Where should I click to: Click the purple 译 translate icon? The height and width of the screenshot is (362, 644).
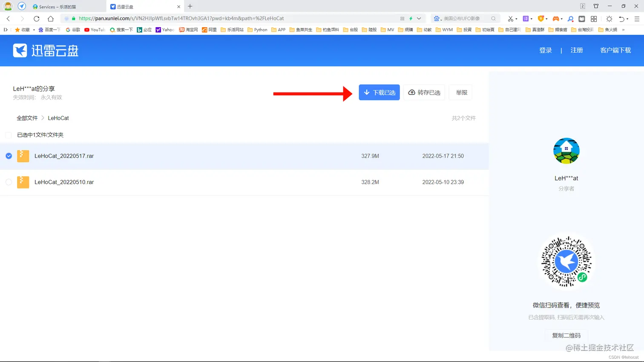coord(526,19)
